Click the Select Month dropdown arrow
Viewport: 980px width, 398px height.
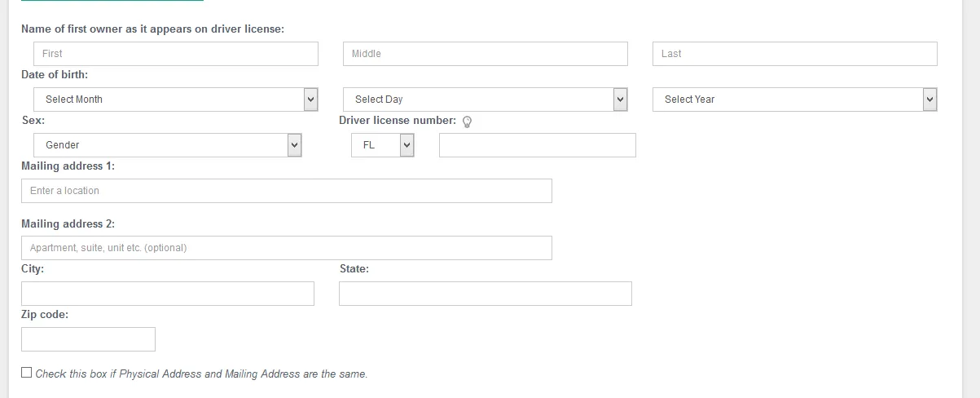[x=310, y=99]
